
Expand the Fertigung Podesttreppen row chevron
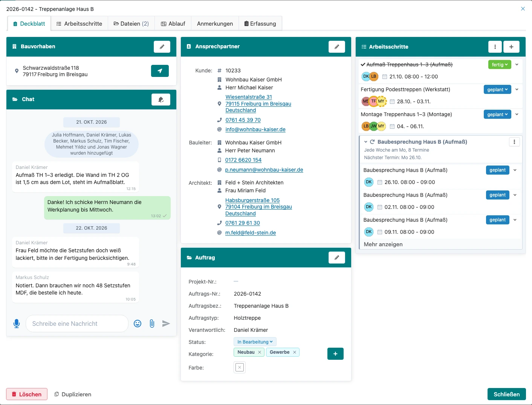[517, 89]
